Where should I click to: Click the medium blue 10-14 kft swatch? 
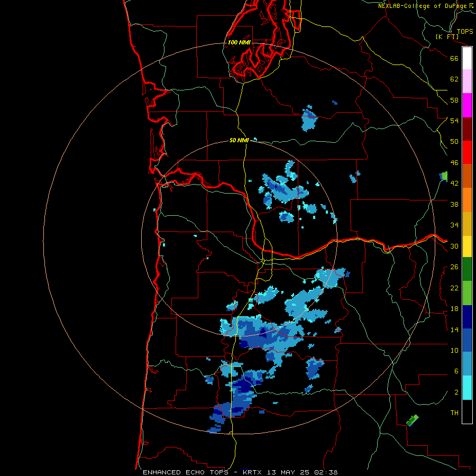click(x=467, y=340)
